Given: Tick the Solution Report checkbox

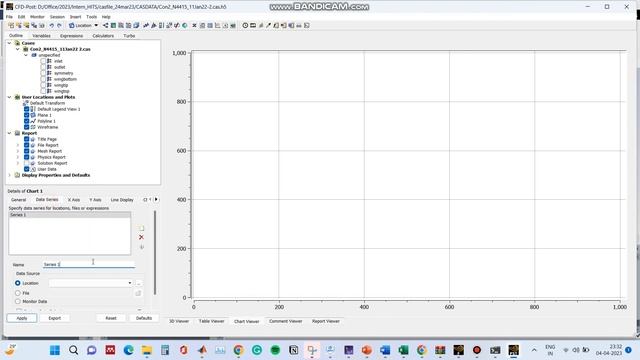Looking at the screenshot, I should point(27,163).
